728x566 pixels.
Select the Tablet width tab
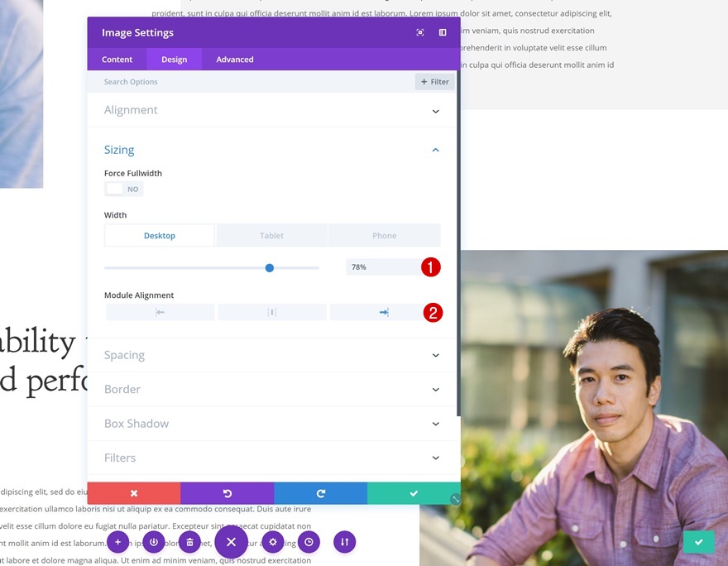[271, 235]
